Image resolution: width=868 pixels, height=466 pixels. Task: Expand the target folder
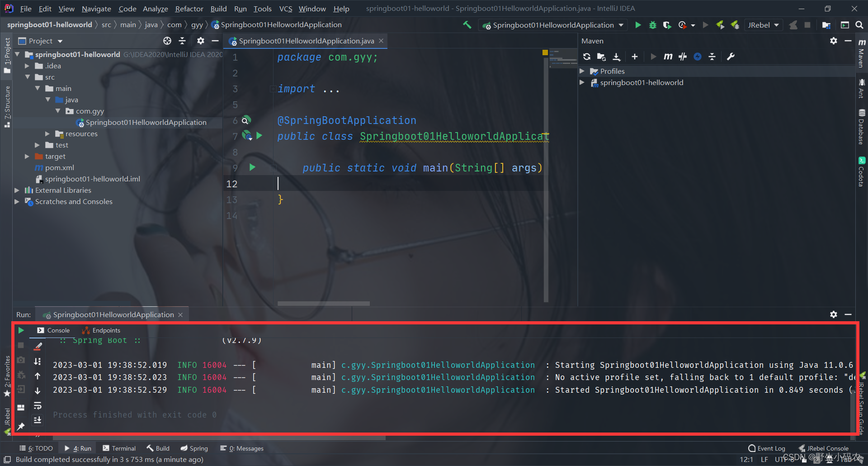(x=27, y=156)
